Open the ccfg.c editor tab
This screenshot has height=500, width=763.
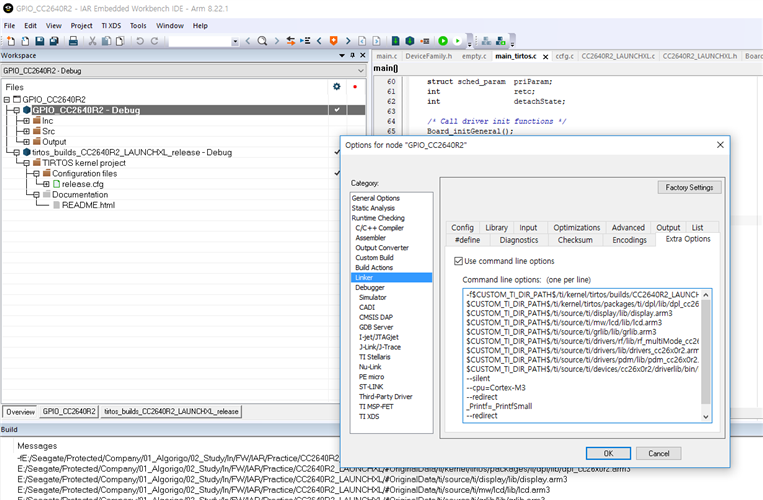pos(565,56)
